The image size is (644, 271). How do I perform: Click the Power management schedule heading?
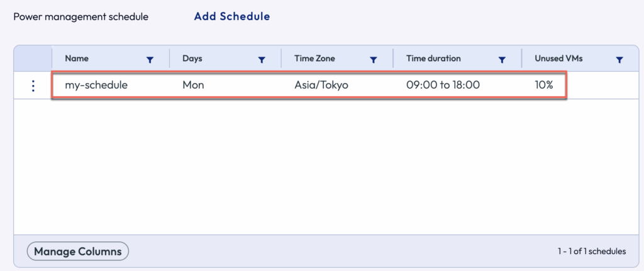(x=80, y=17)
